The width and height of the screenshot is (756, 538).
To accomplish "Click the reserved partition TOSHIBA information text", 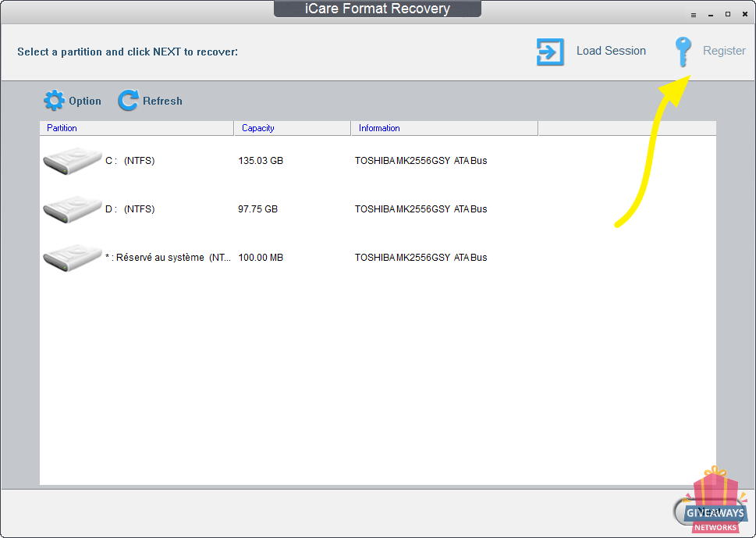I will 421,257.
